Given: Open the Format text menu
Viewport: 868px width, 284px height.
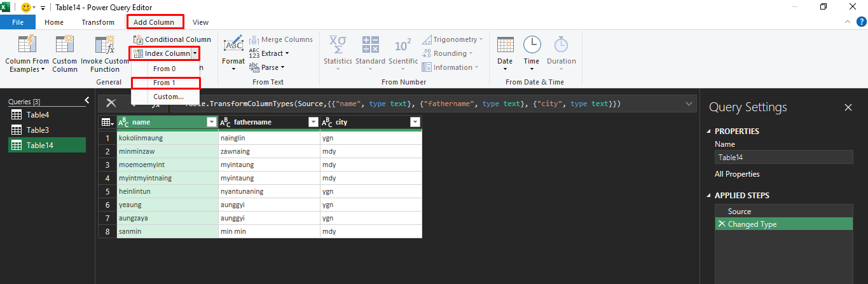Looking at the screenshot, I should pos(233,53).
